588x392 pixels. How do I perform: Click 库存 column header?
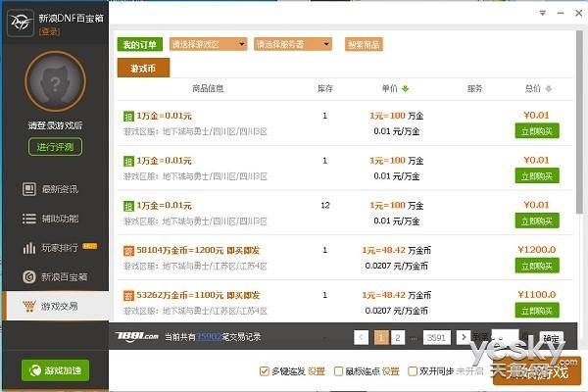[x=325, y=88]
